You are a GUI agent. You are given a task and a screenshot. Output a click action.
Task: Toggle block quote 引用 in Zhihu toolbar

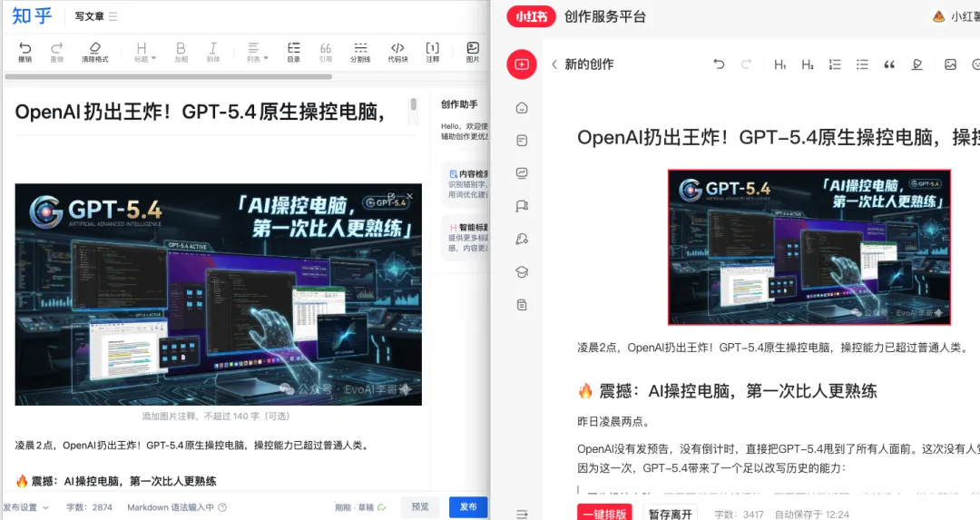[326, 53]
